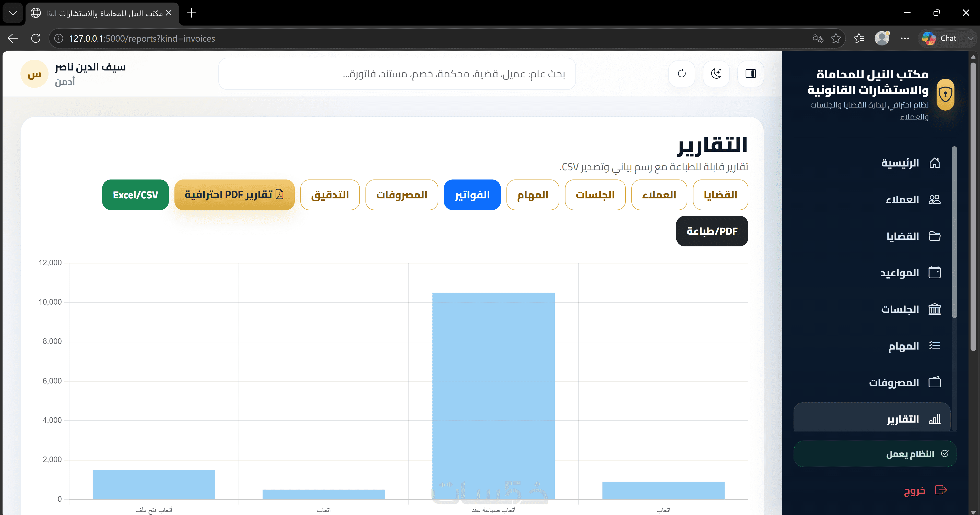Click the النظام يعمل status badge
The height and width of the screenshot is (515, 980).
click(x=875, y=454)
